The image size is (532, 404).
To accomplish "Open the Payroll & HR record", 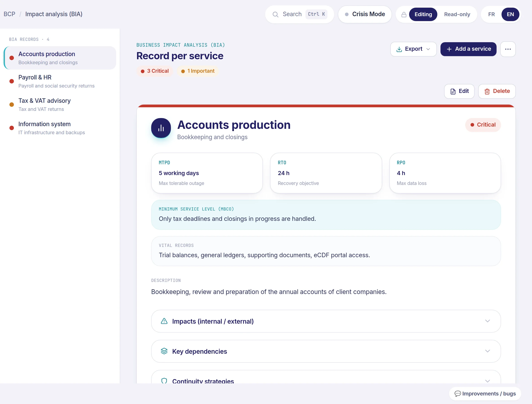I will coord(60,81).
